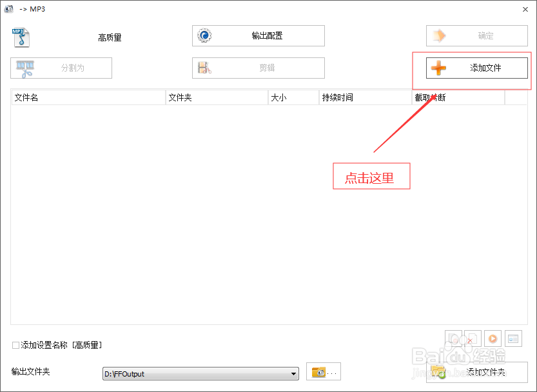Click the browse output folder icon
The width and height of the screenshot is (537, 392).
319,371
